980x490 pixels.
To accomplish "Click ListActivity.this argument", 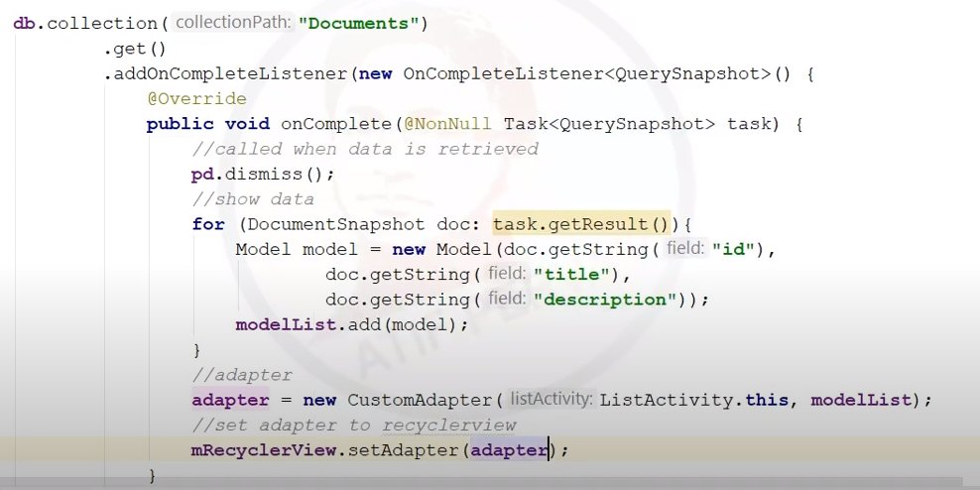I will pyautogui.click(x=694, y=400).
